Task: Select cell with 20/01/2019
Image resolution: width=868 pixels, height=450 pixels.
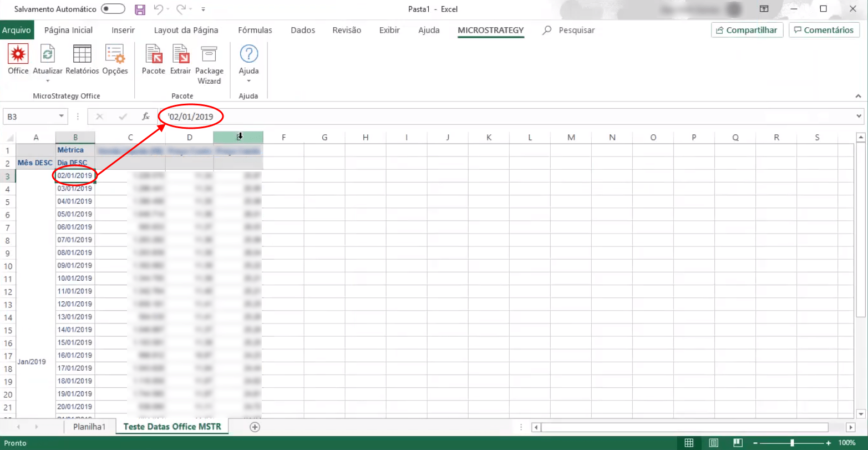Action: coord(75,407)
